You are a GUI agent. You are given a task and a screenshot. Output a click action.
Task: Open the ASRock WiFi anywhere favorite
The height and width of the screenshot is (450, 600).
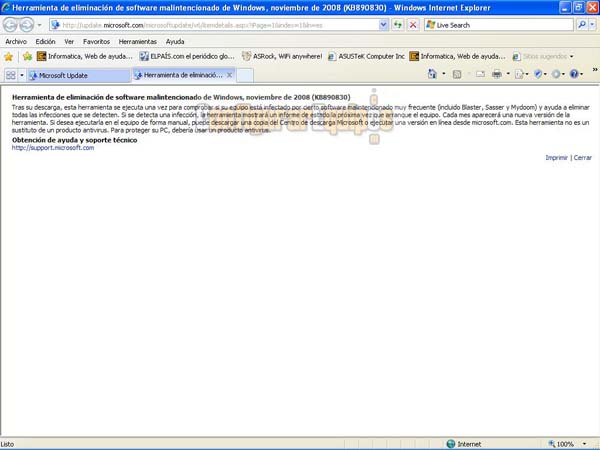pyautogui.click(x=282, y=56)
